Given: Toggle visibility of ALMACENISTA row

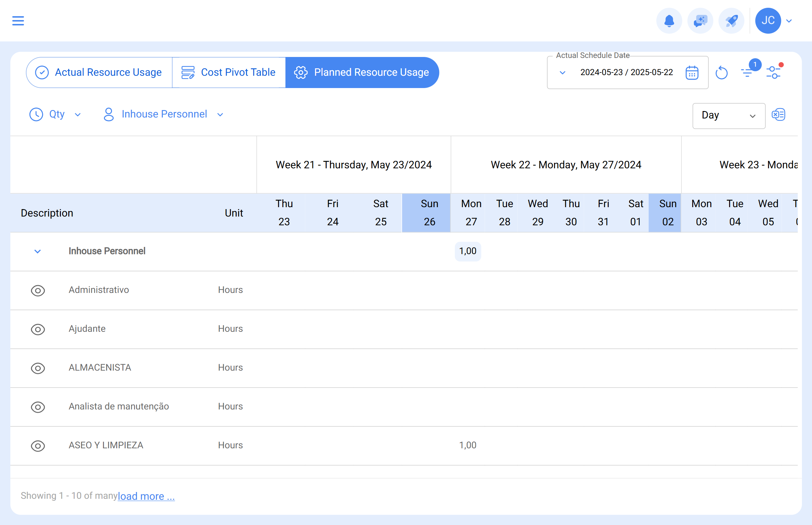Looking at the screenshot, I should coord(38,368).
